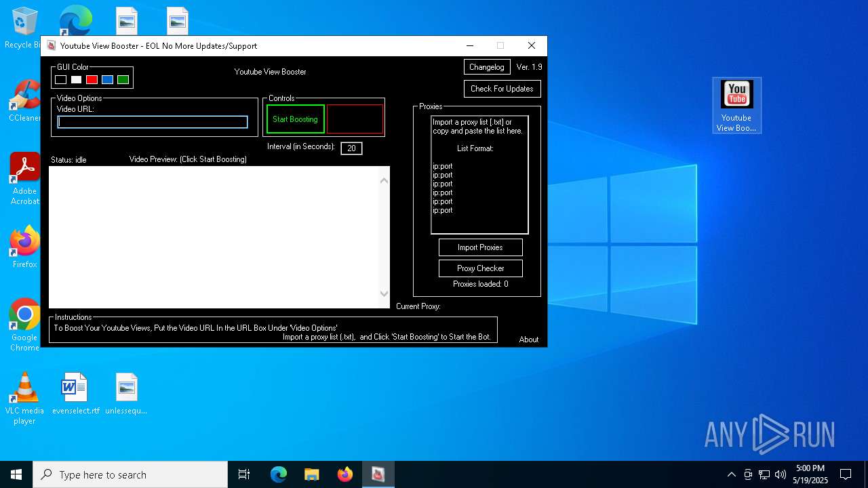
Task: Select the Firefox desktop icon
Action: [x=24, y=247]
